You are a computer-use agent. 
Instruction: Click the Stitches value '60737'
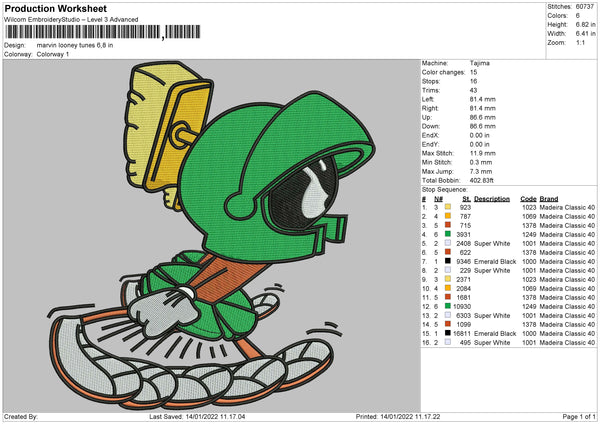coord(585,7)
